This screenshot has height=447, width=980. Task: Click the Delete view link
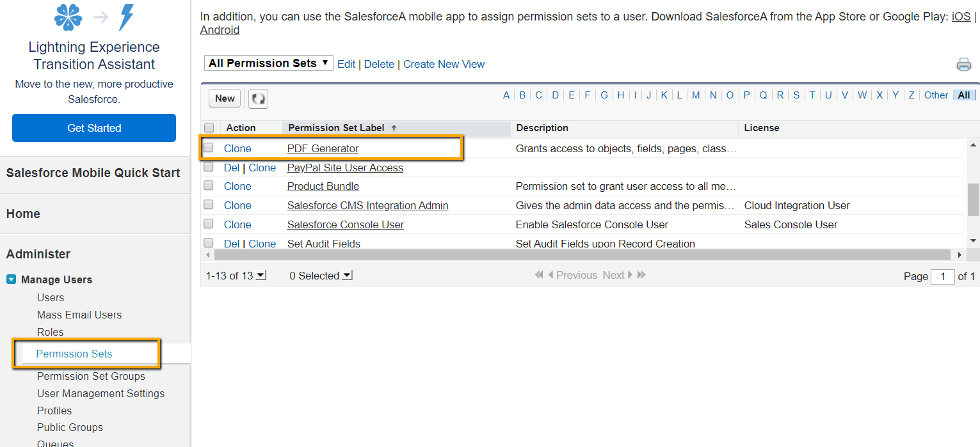(x=379, y=64)
